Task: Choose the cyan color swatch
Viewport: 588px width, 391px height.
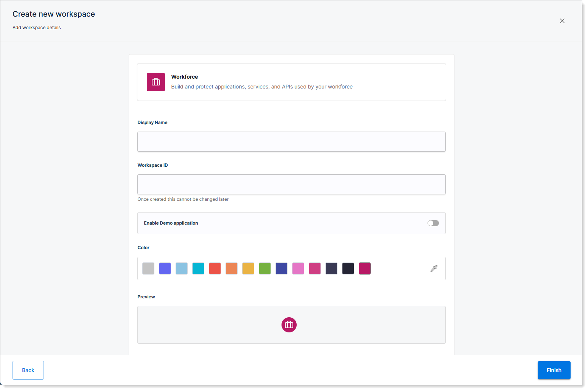Action: (x=198, y=268)
